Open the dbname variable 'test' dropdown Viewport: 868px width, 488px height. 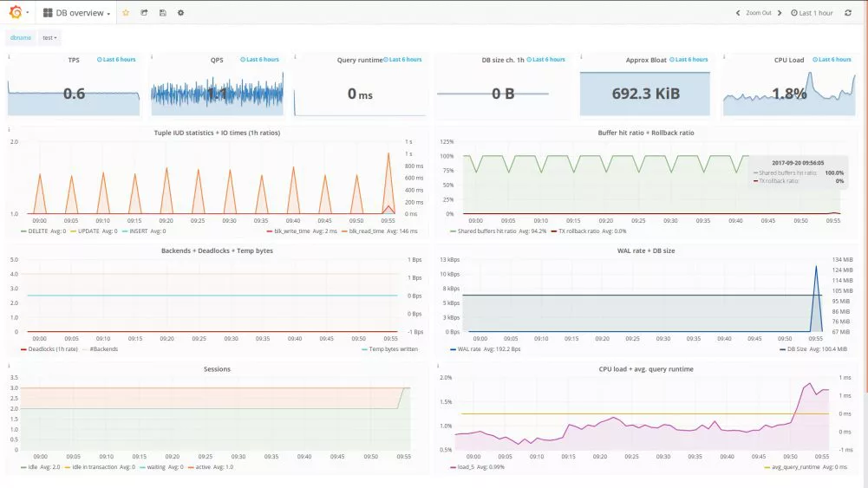coord(49,37)
